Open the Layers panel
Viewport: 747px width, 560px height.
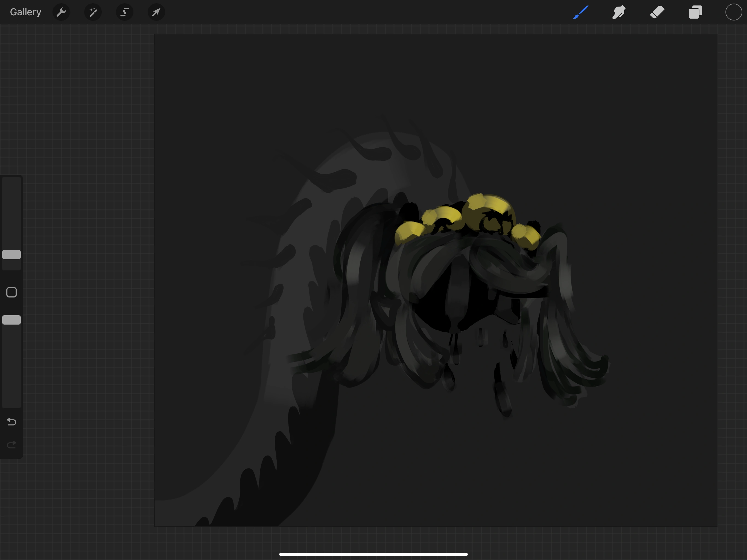pyautogui.click(x=695, y=12)
